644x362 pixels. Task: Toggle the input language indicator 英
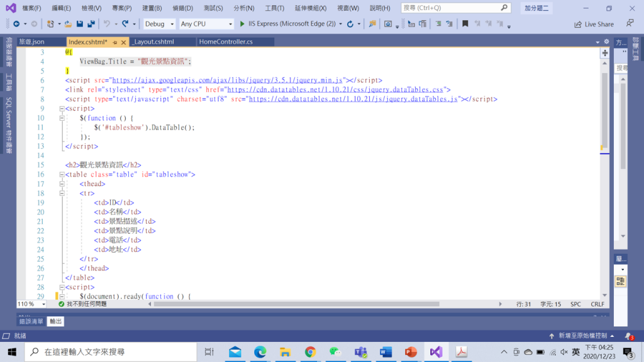576,352
